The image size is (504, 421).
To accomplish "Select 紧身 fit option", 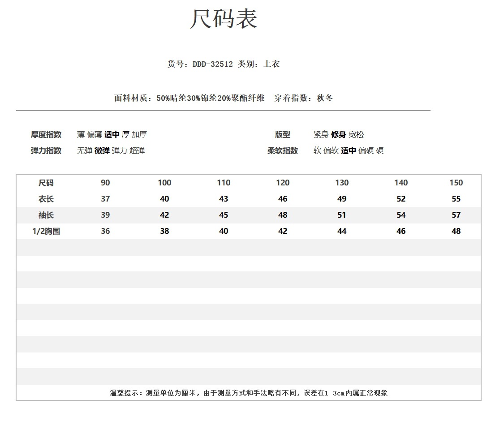I will tap(321, 134).
